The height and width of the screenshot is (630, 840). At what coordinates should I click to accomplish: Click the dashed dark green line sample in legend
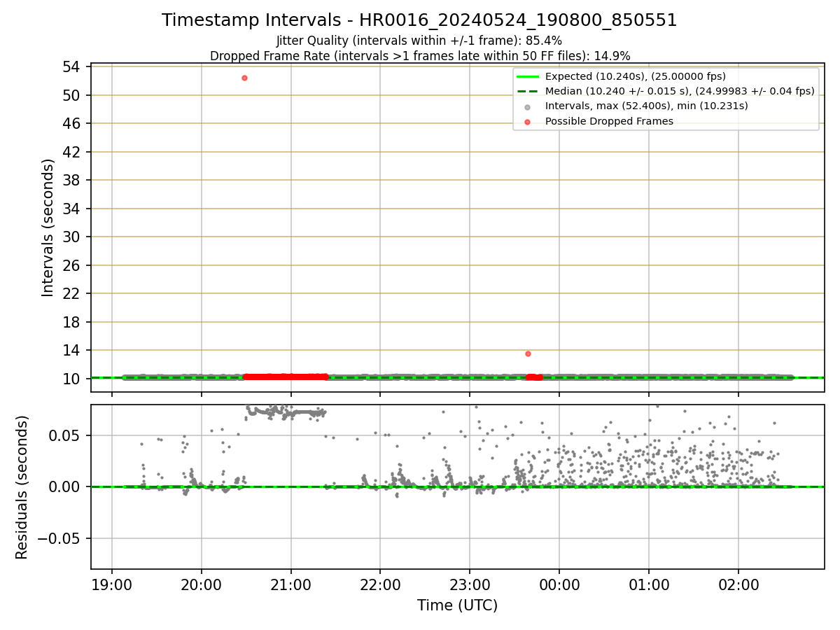pyautogui.click(x=528, y=91)
